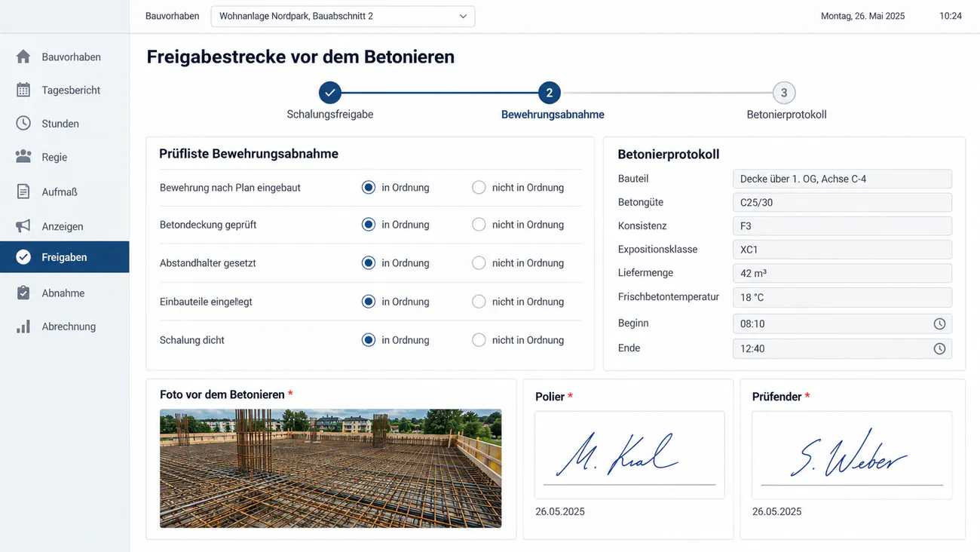
Task: Click the Konsistenz field F3
Action: 842,225
